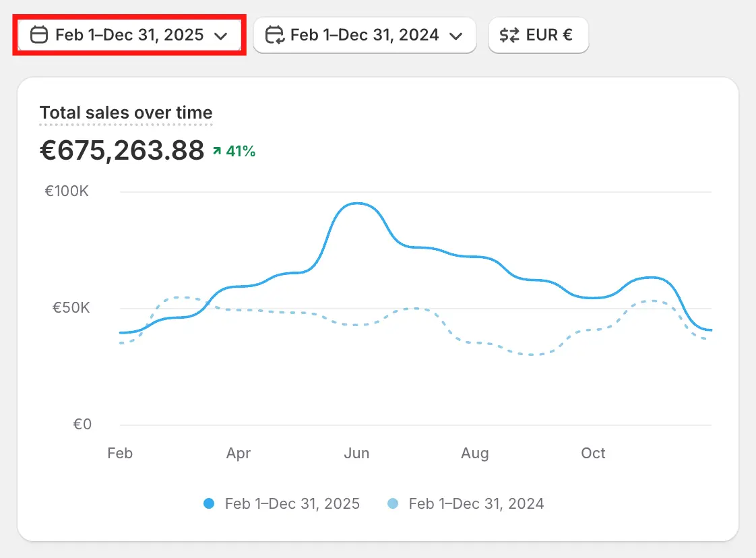Click the dark blue 2025 legend dot

pos(209,503)
